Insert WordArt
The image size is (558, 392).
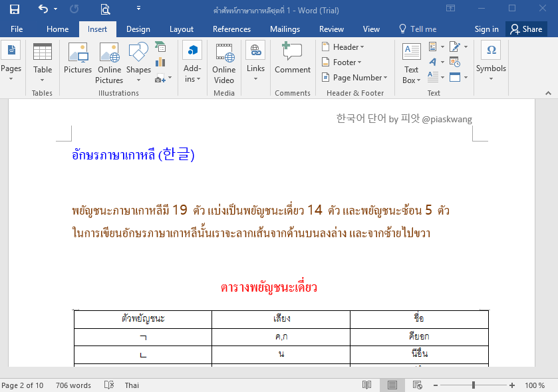pos(436,62)
